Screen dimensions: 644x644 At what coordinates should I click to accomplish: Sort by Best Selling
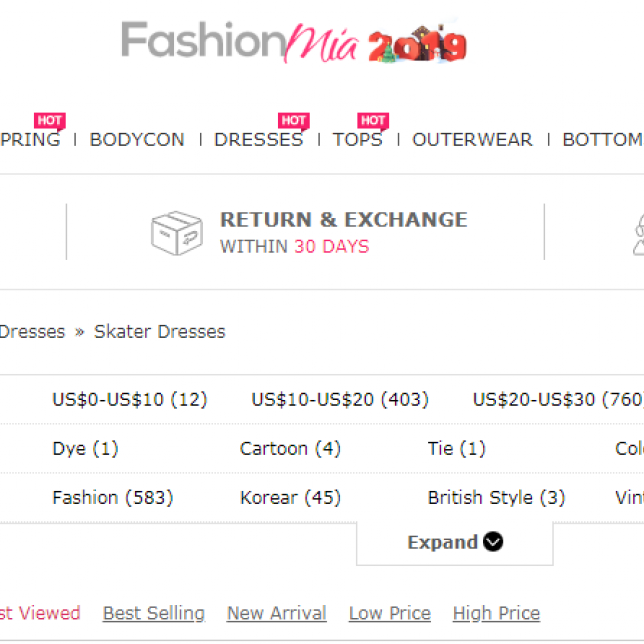coord(154,613)
